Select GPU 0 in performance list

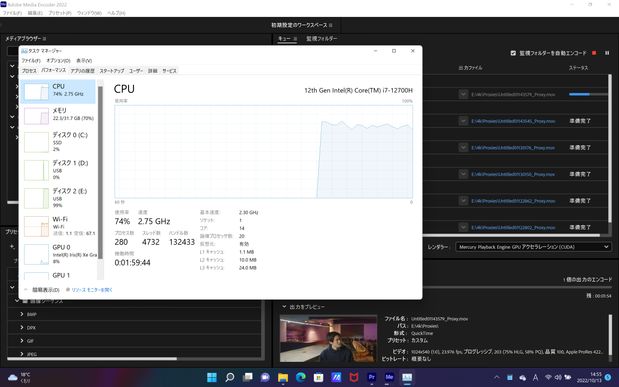[58, 254]
